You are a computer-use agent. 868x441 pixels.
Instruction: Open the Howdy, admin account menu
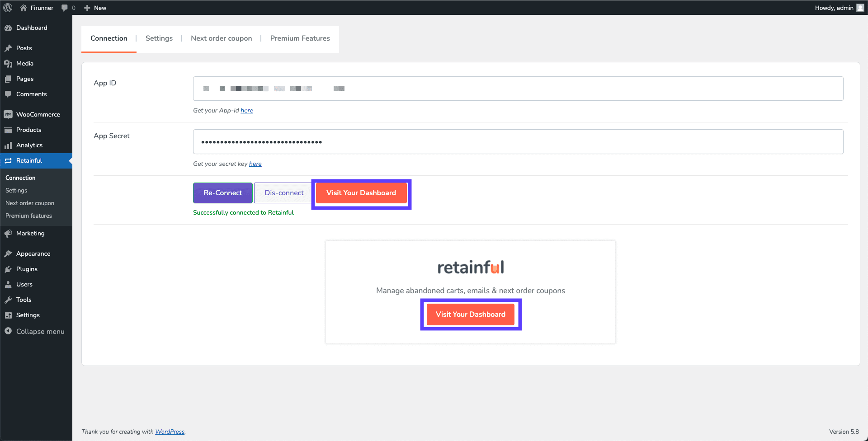pyautogui.click(x=839, y=8)
